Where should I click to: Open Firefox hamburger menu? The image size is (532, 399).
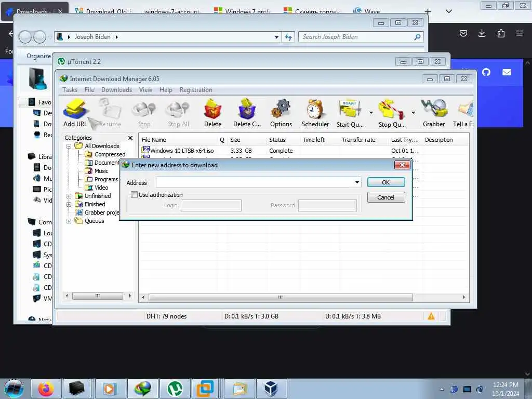[x=520, y=33]
